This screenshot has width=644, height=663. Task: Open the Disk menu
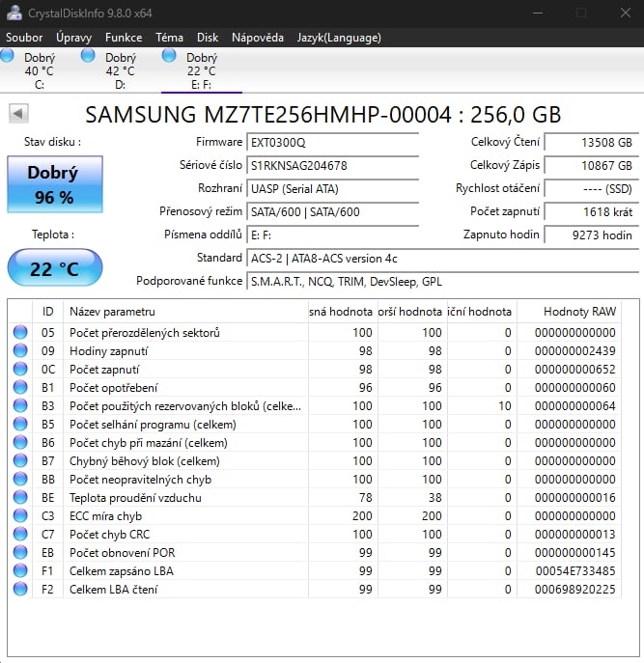[x=208, y=38]
